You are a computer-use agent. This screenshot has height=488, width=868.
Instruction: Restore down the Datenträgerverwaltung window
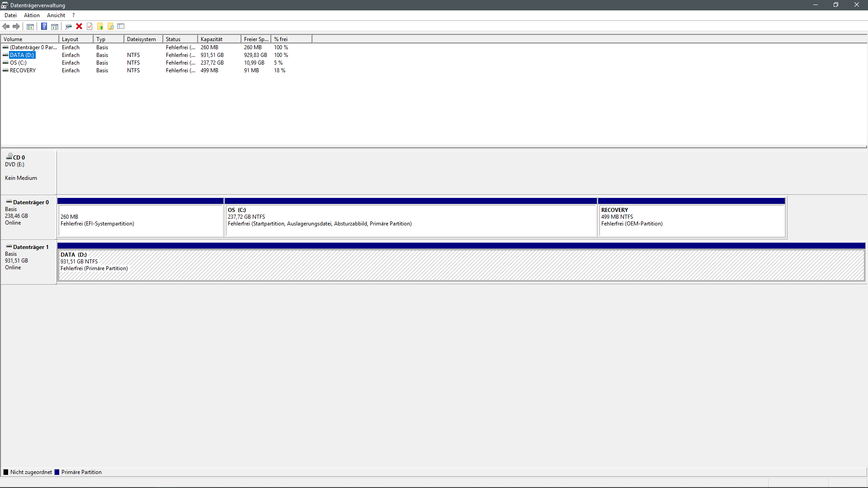(836, 5)
